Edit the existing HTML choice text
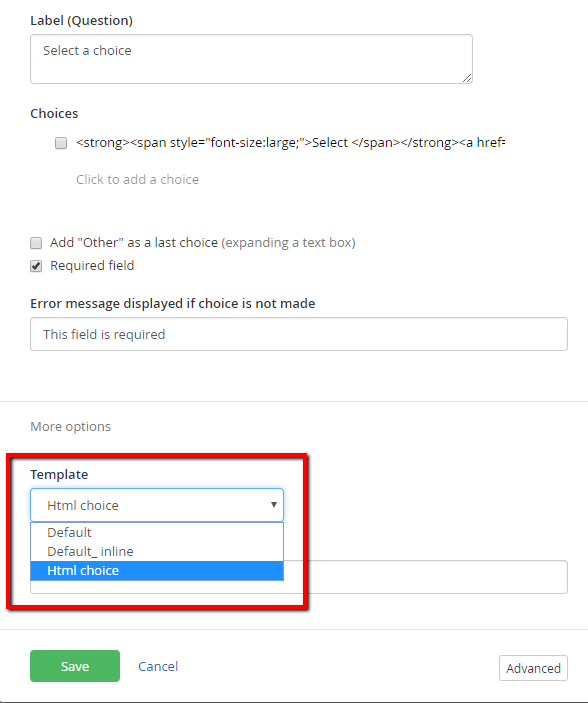This screenshot has width=588, height=703. [x=291, y=143]
